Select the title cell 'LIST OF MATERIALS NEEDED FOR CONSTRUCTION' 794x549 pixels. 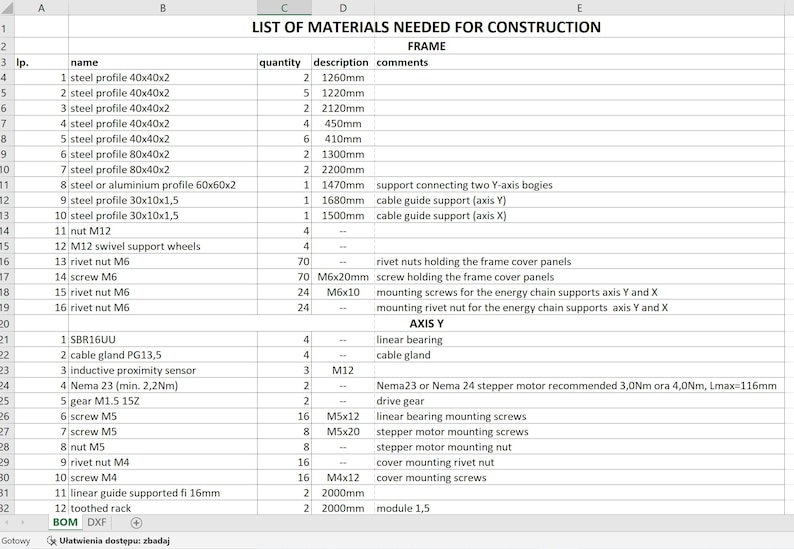[426, 27]
